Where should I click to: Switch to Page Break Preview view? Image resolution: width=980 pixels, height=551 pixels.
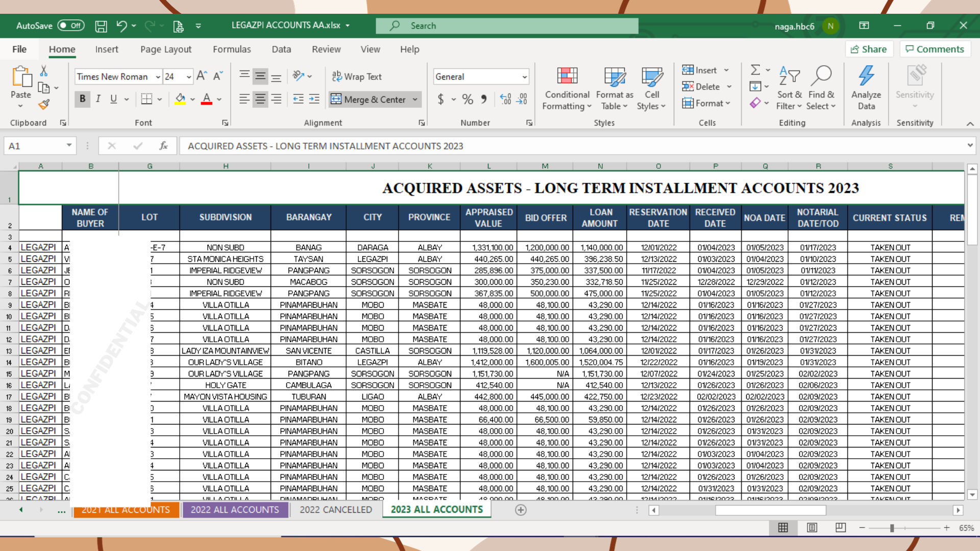point(841,528)
